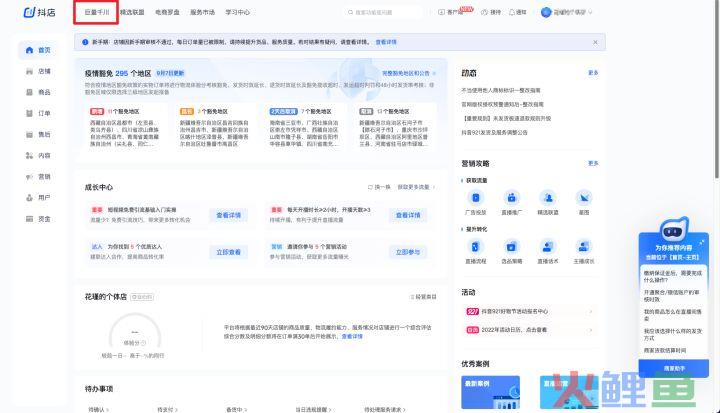The width and height of the screenshot is (720, 413).
Task: Open 查看详情 link in the 新手期 banner
Action: click(386, 42)
